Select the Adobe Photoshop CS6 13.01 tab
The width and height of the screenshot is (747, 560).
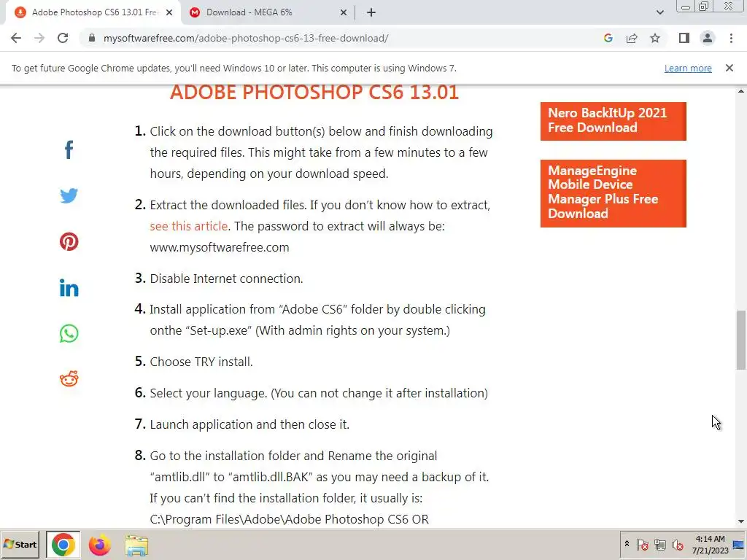[93, 12]
